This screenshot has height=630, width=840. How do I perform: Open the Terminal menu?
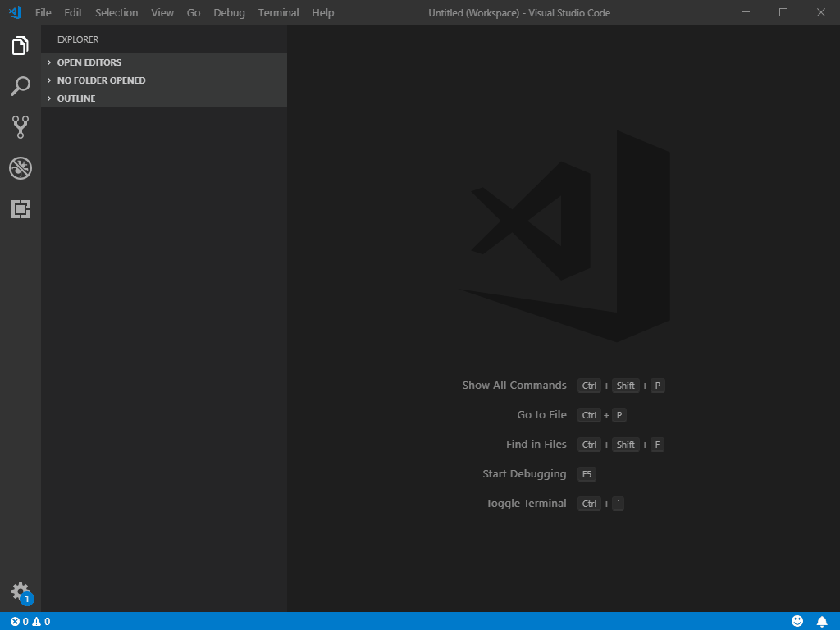278,12
